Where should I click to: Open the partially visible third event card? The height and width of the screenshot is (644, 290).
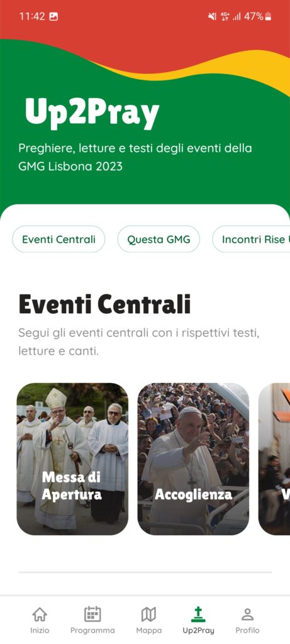(x=274, y=458)
